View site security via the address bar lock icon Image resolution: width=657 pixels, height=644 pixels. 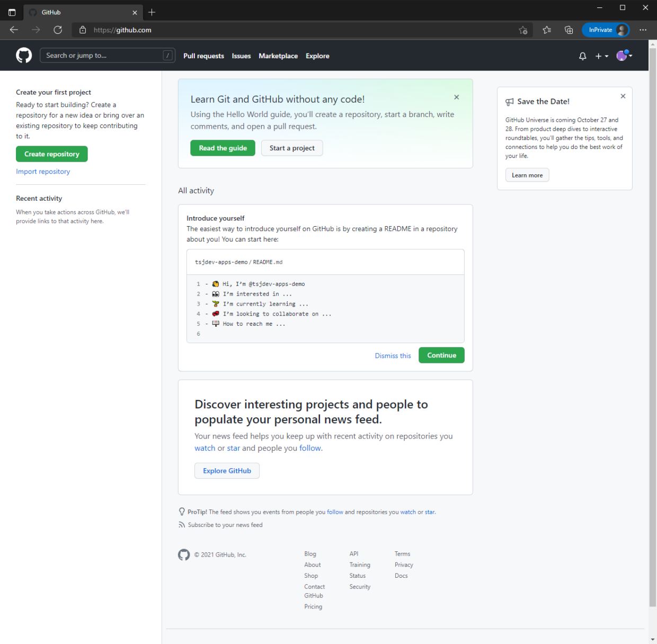pos(83,30)
